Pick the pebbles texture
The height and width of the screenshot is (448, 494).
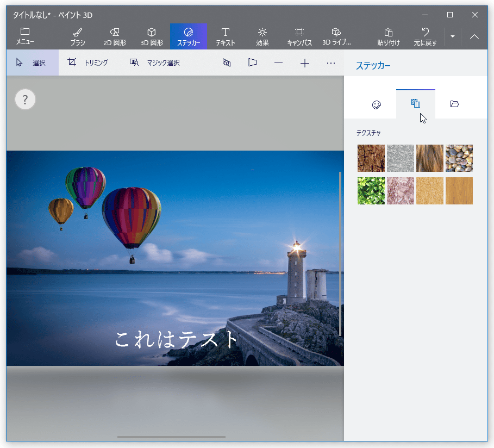tap(459, 158)
